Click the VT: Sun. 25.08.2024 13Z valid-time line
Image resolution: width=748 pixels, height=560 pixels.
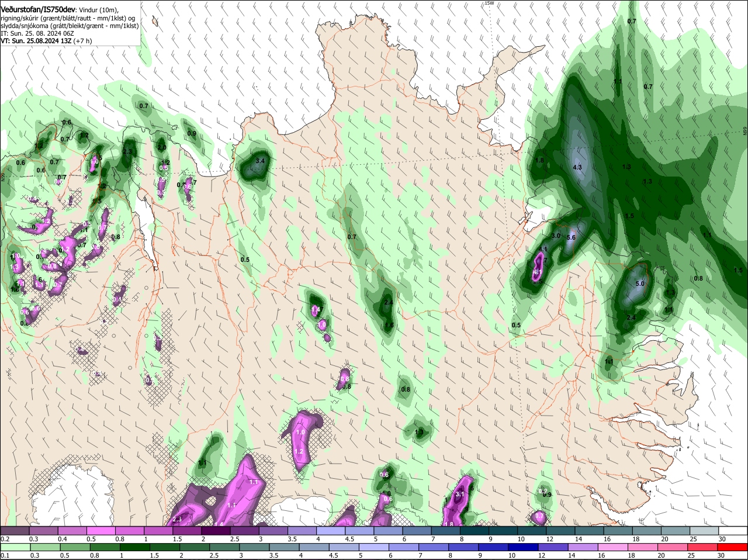click(x=46, y=41)
